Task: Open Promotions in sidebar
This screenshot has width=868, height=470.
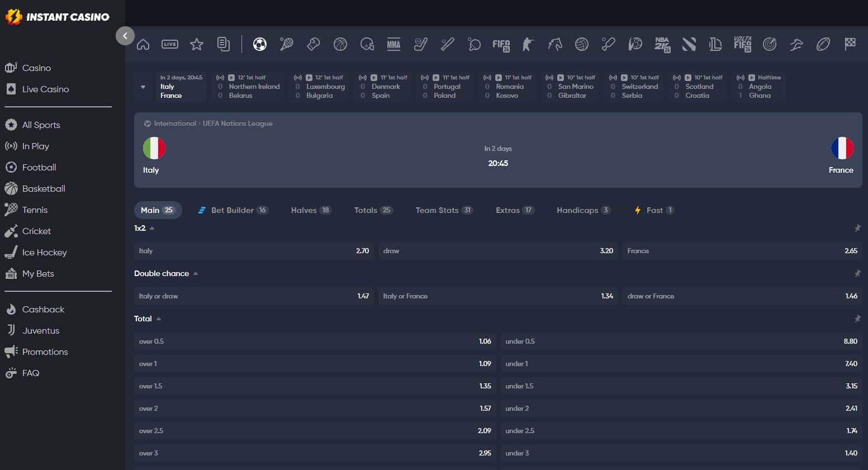Action: (45, 352)
